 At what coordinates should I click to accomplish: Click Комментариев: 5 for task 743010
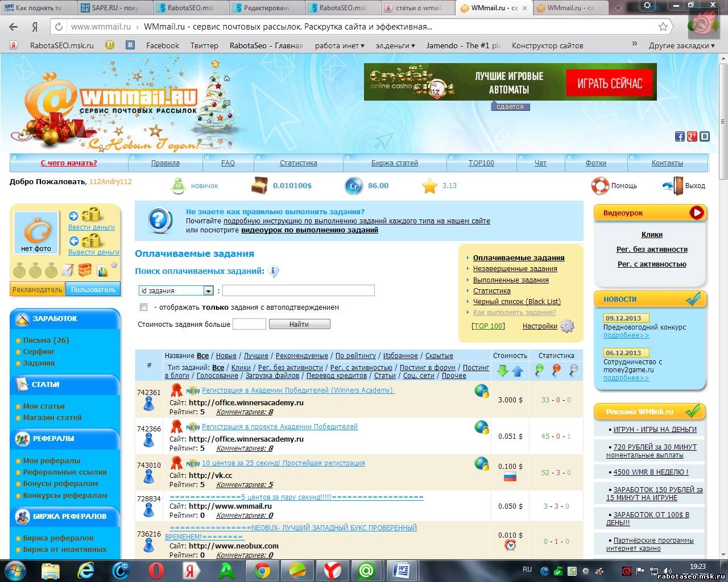[245, 485]
